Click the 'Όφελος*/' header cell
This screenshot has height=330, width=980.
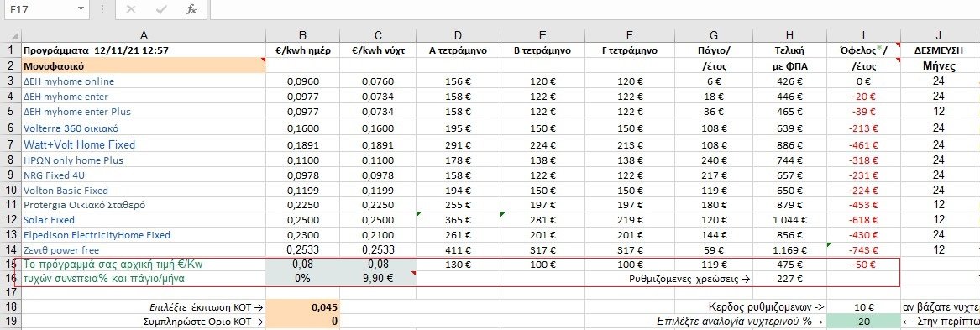coord(863,50)
